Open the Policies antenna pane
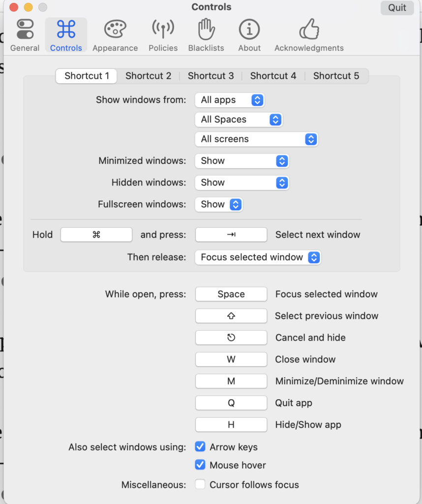 point(163,35)
